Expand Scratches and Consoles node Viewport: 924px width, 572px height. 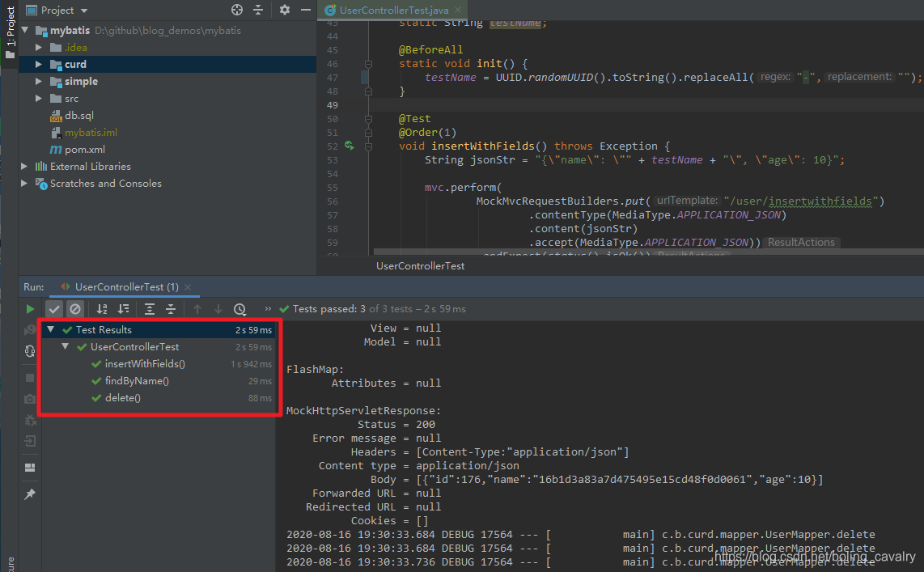24,184
